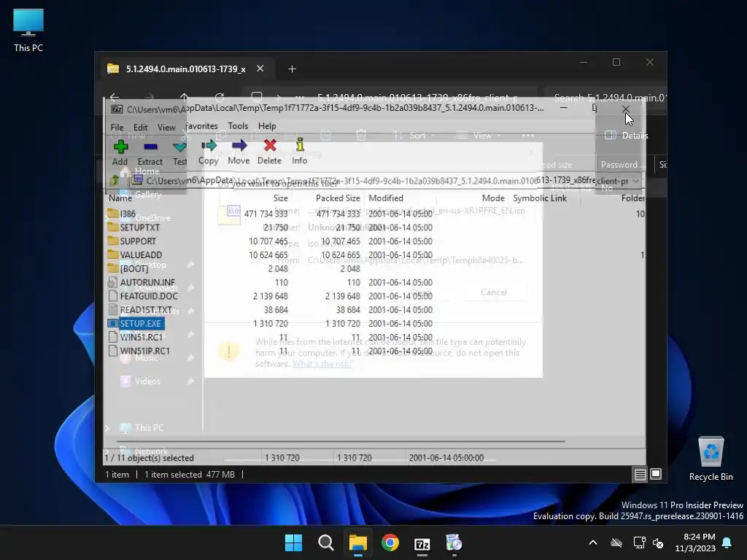Viewport: 747px width, 560px height.
Task: Open the 7-Zip Edit menu
Action: (x=140, y=127)
